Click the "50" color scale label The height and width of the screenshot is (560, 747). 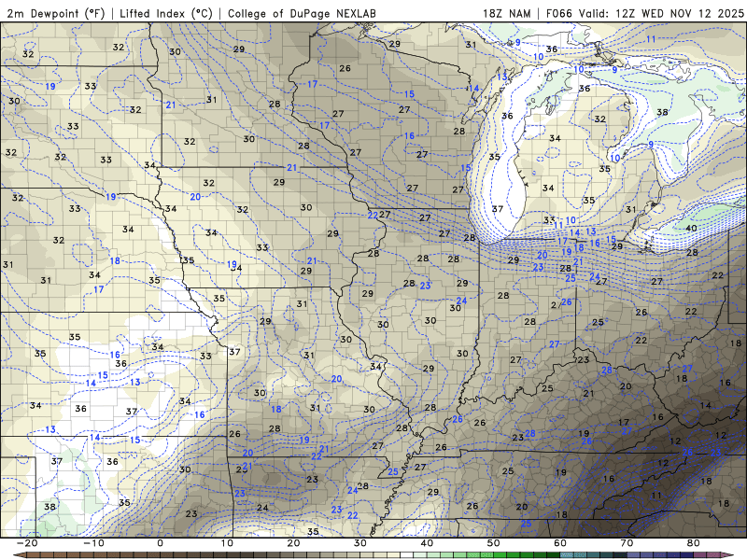coord(494,543)
